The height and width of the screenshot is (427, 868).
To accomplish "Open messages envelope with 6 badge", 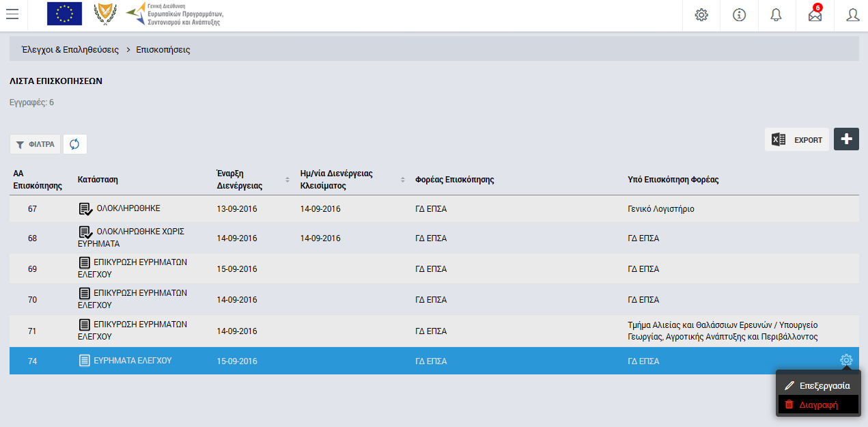I will click(815, 15).
